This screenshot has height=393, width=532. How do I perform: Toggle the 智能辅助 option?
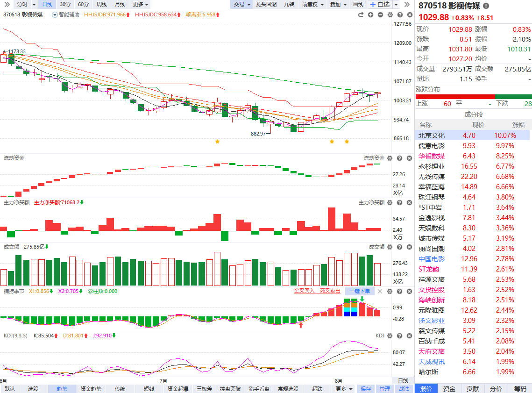coord(65,14)
